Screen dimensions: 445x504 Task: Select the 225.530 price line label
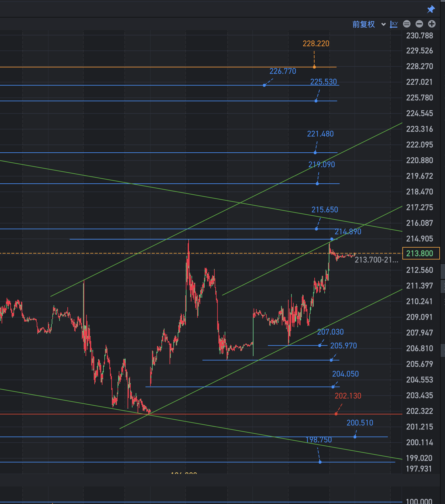click(323, 82)
